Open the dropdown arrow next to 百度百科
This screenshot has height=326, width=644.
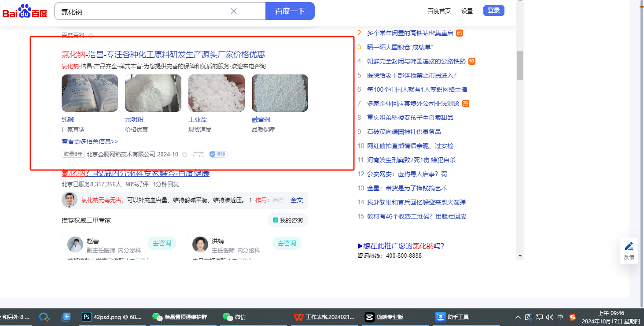(91, 35)
